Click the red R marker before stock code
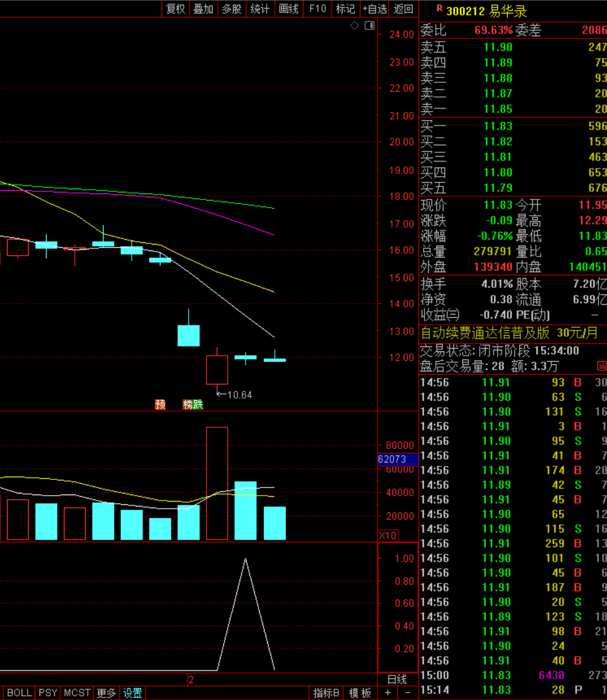The image size is (607, 700). tap(439, 9)
